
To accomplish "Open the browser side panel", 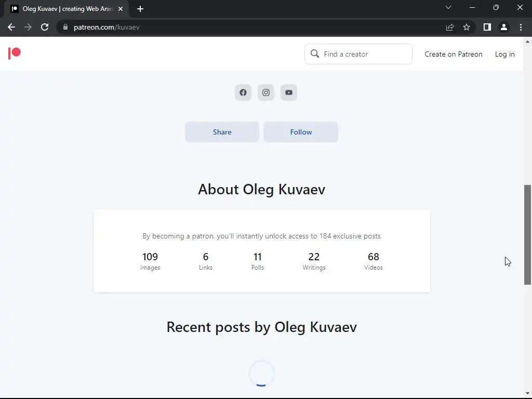I will [487, 27].
